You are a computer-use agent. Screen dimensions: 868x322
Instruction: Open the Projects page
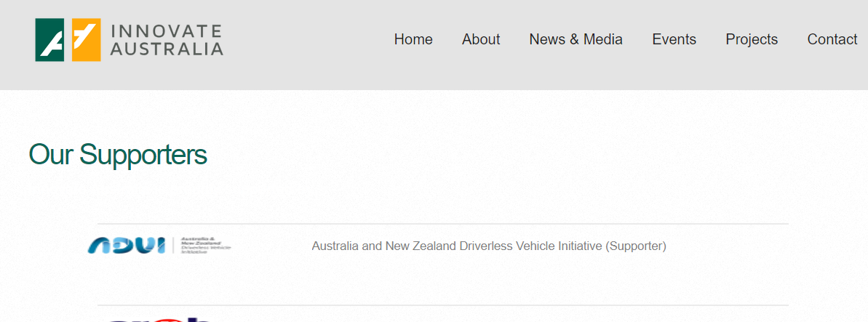click(x=752, y=39)
